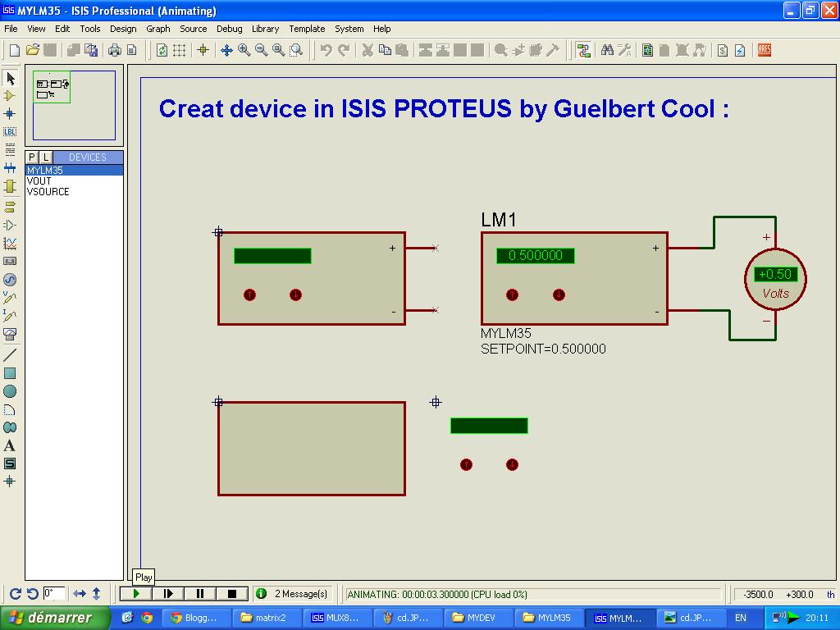
Task: Click the démarrer Start button
Action: [x=55, y=618]
